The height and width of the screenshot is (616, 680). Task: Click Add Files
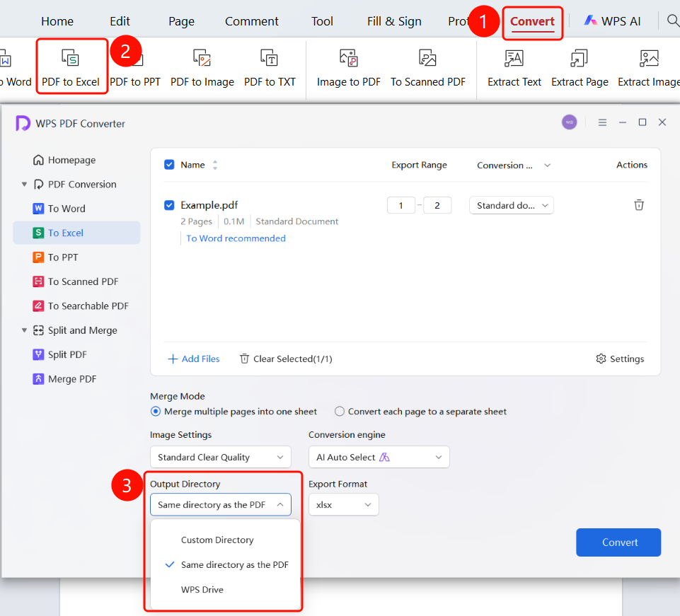click(x=194, y=359)
